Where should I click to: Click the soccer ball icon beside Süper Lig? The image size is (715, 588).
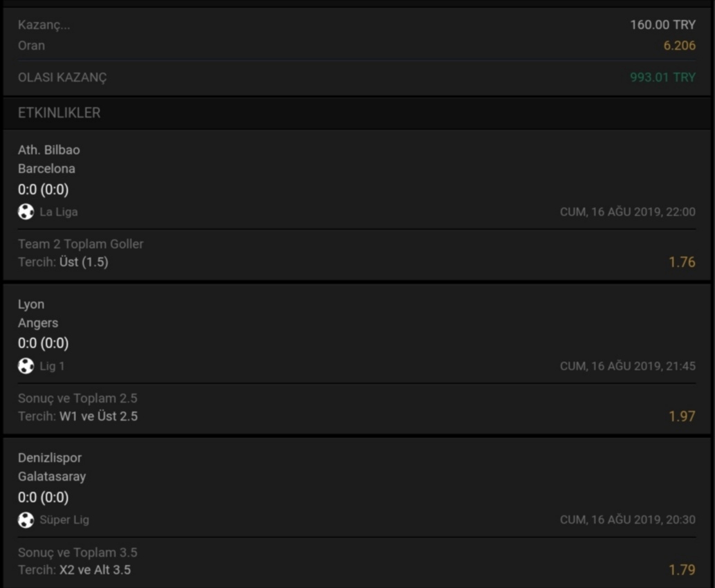pyautogui.click(x=26, y=520)
